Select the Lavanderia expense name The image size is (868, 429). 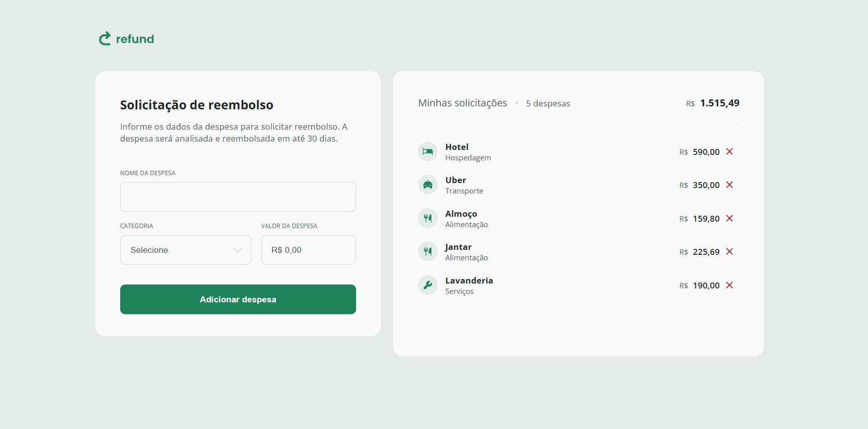pos(469,281)
